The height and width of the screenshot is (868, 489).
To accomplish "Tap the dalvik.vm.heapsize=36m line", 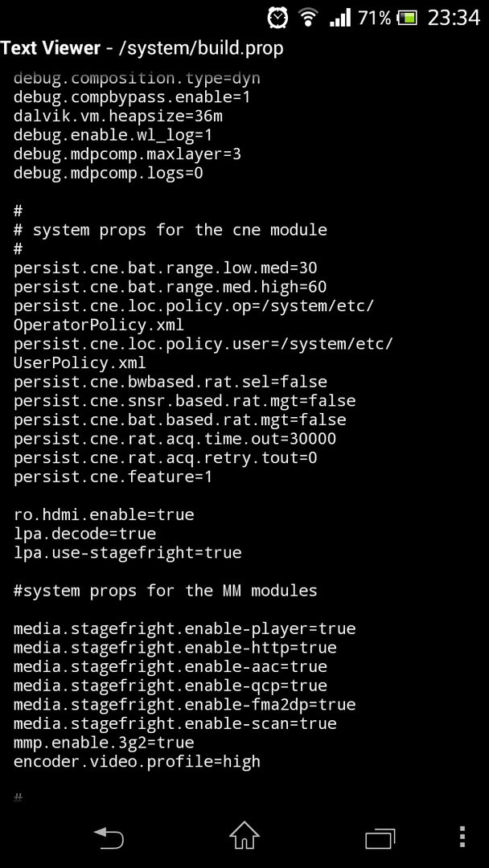I will [x=118, y=117].
